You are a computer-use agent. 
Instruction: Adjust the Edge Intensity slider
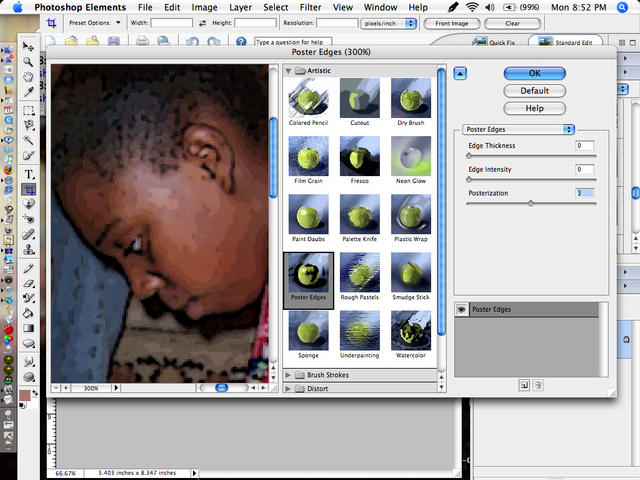pos(469,180)
